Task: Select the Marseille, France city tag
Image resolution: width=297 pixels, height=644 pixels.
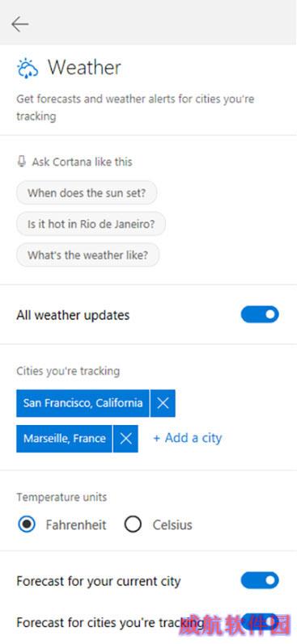Action: pyautogui.click(x=64, y=439)
